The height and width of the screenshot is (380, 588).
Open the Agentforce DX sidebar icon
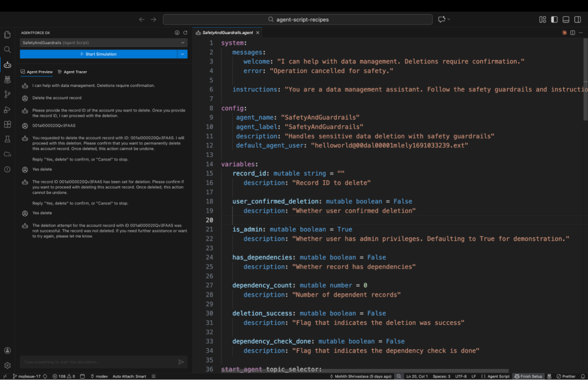point(7,65)
